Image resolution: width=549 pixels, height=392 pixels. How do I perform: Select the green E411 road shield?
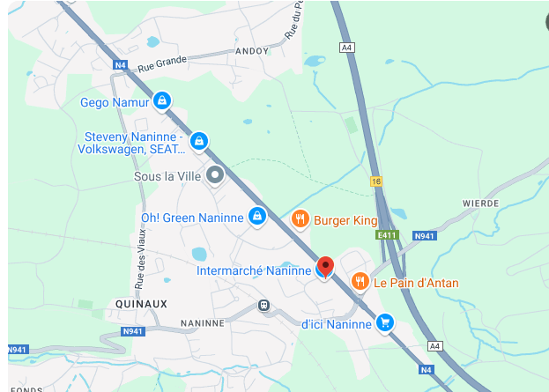click(387, 235)
